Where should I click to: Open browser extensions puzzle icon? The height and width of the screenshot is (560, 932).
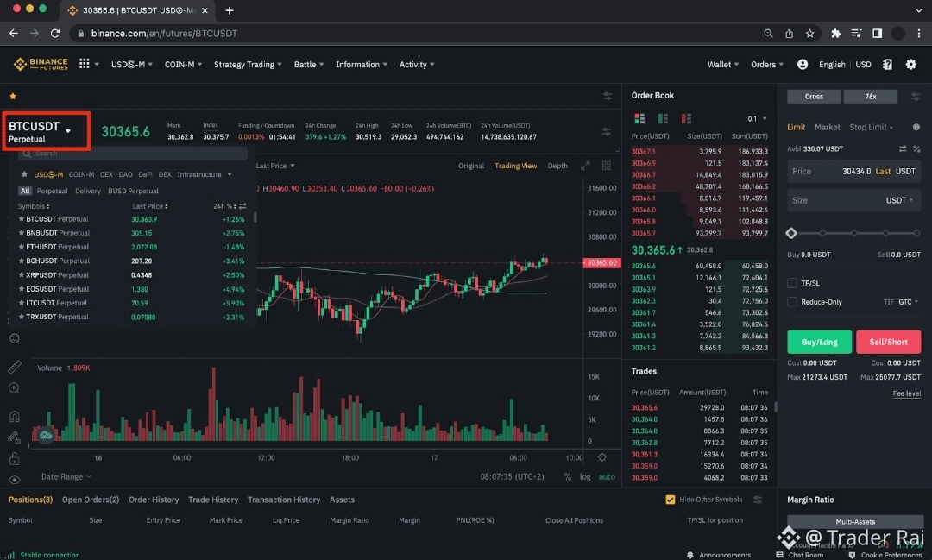(x=835, y=34)
